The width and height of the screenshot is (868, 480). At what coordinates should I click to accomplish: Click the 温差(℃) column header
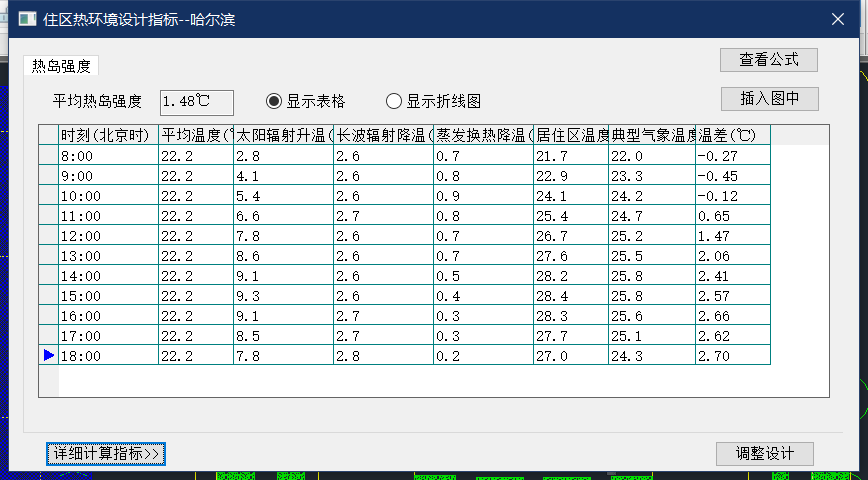tap(732, 135)
